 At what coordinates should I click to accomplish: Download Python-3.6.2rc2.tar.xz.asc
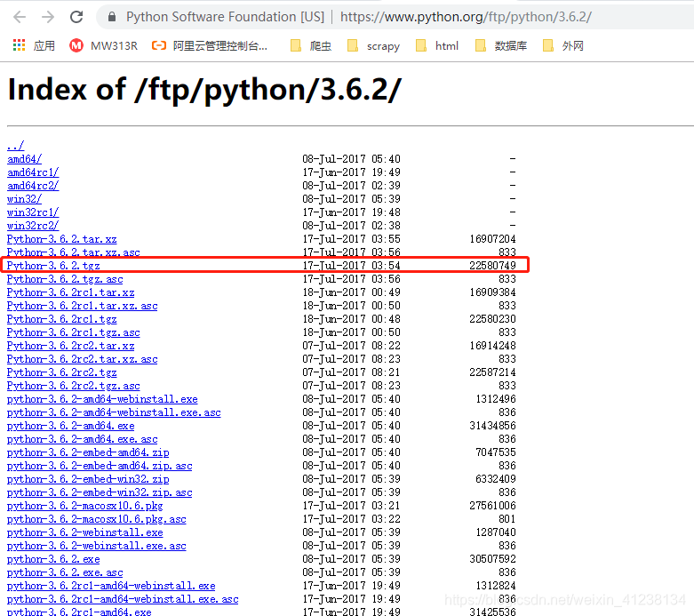tap(83, 359)
